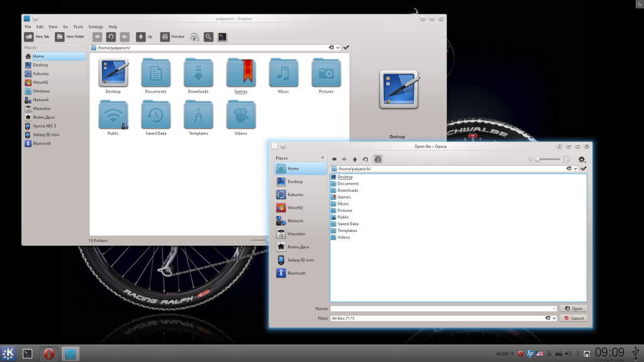Expand Dolphin's location bar history dropdown
This screenshot has height=362, width=644.
(x=338, y=48)
